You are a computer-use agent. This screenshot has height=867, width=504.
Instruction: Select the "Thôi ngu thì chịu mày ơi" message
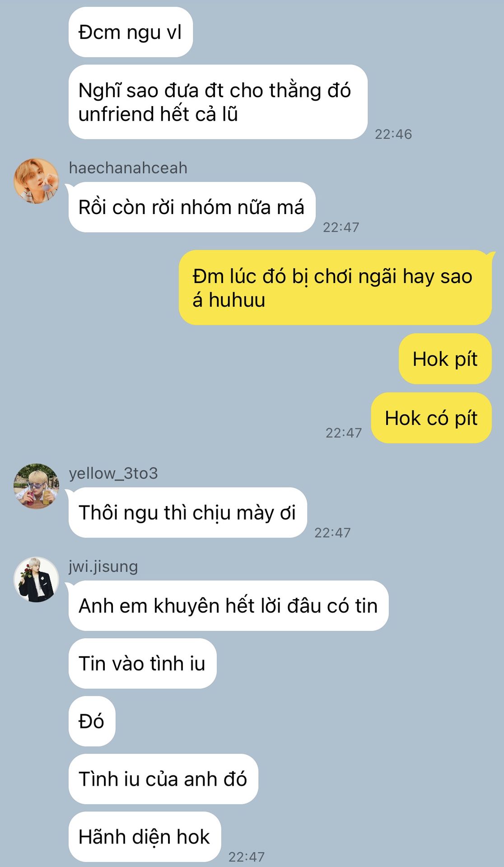pyautogui.click(x=188, y=513)
